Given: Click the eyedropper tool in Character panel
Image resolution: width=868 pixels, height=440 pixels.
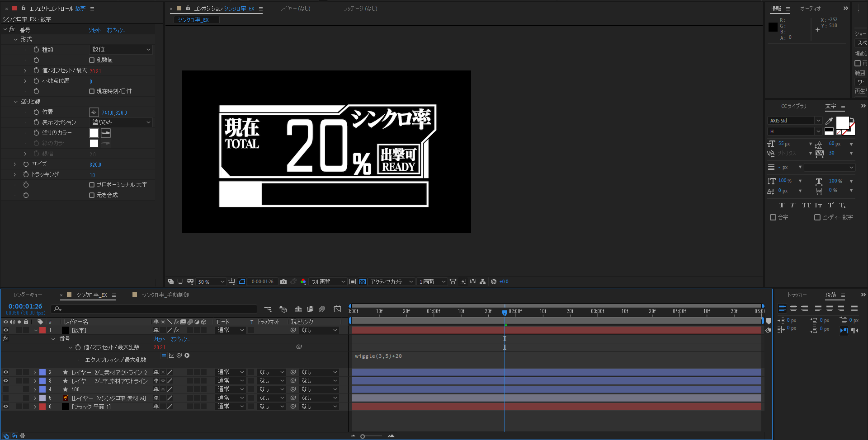Looking at the screenshot, I should click(829, 121).
